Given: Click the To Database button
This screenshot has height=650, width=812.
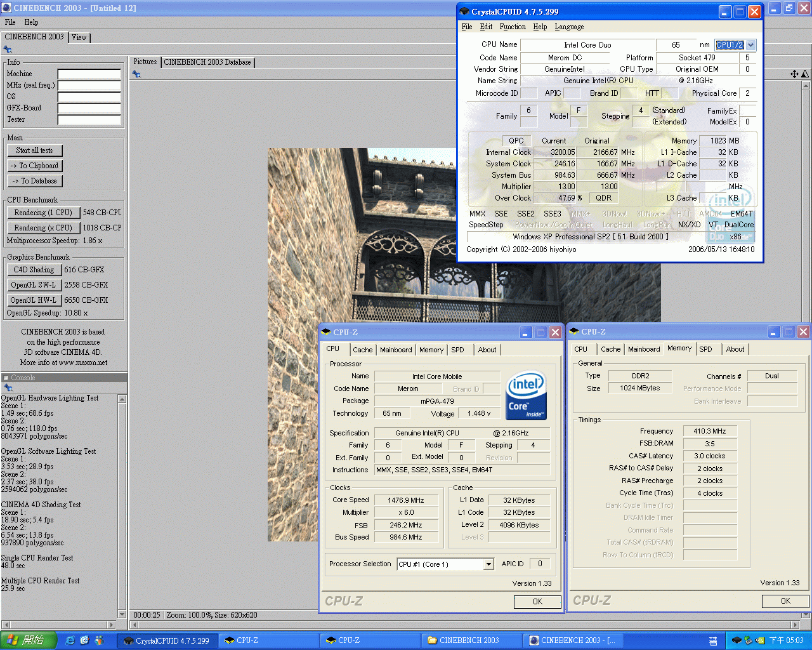Looking at the screenshot, I should point(35,181).
